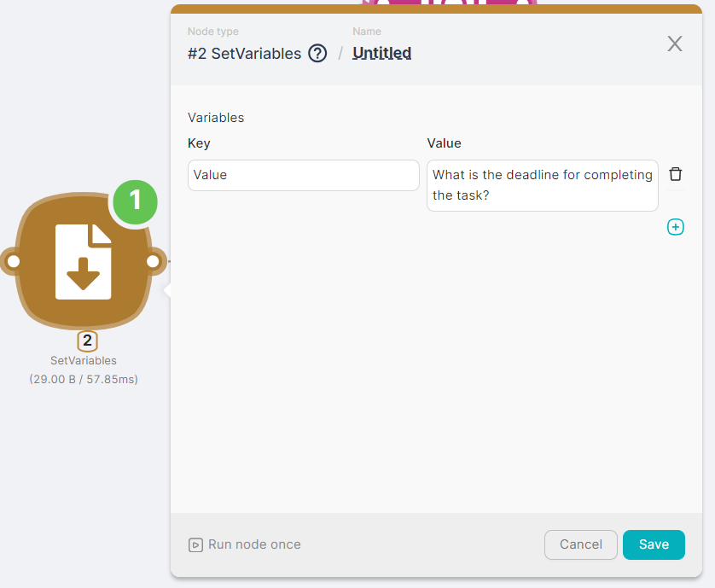Click Run node once
The height and width of the screenshot is (588, 715).
(245, 544)
